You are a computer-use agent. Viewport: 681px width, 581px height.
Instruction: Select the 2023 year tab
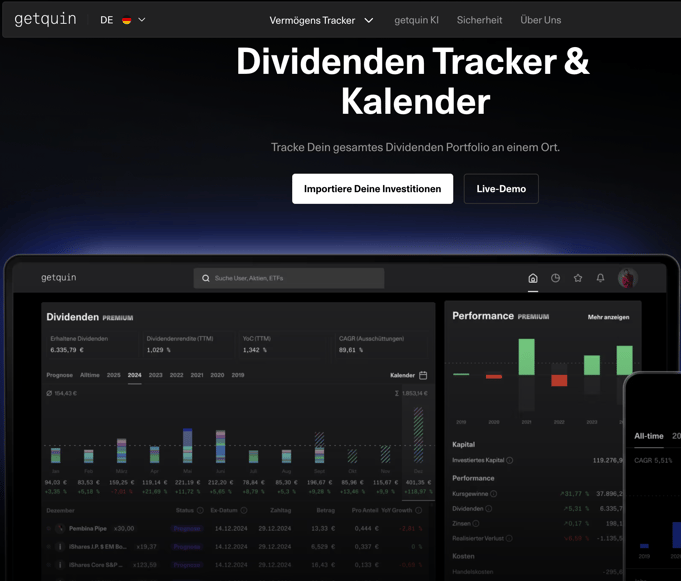(155, 375)
